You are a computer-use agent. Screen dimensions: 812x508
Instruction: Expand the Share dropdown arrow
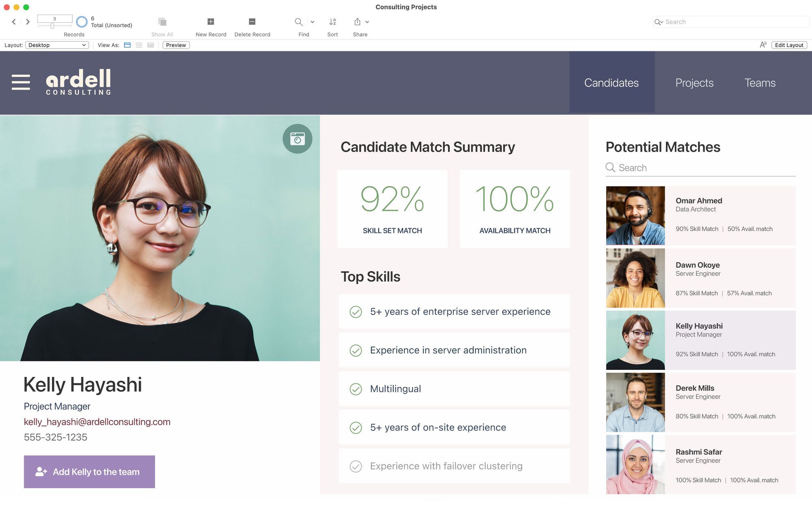(367, 22)
